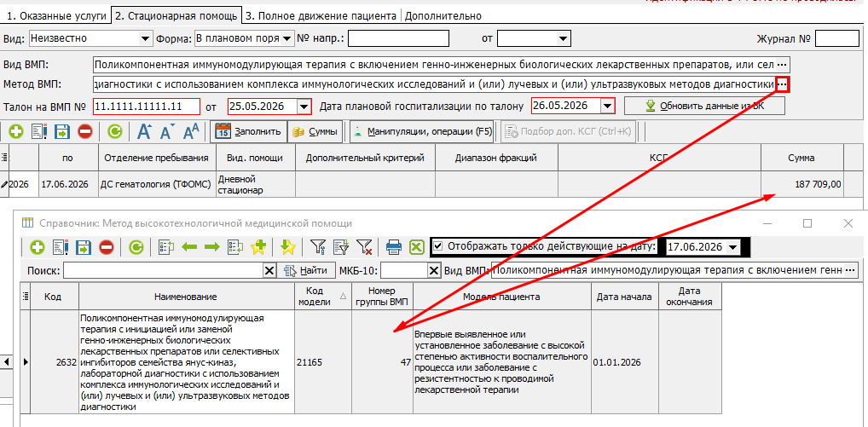868x427 pixels.
Task: Switch to the '1. Оказанные услуги' tab
Action: coord(55,16)
